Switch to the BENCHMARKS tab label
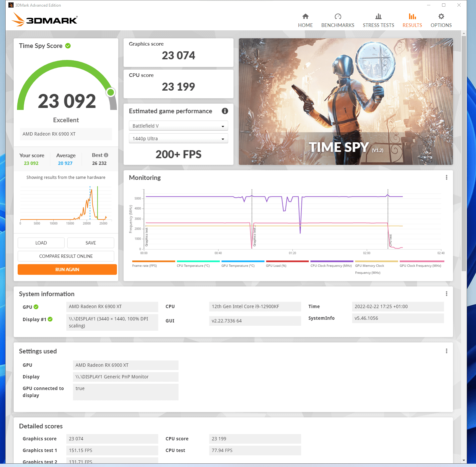Screen dimensions: 476x467 click(x=338, y=25)
